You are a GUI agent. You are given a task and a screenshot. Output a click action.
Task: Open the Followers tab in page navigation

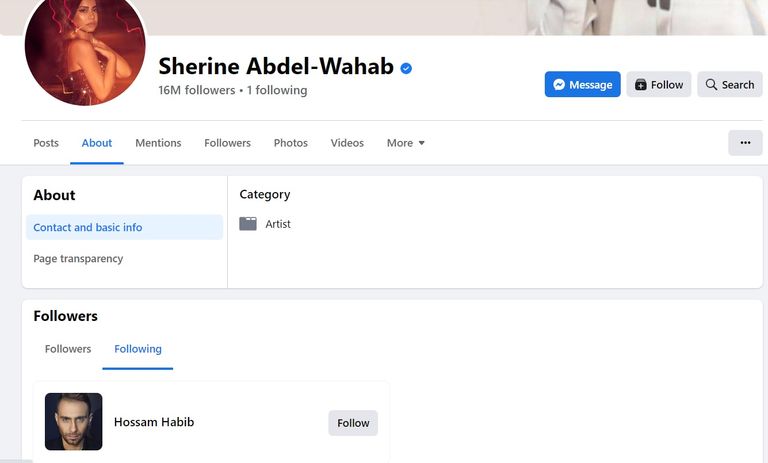227,143
